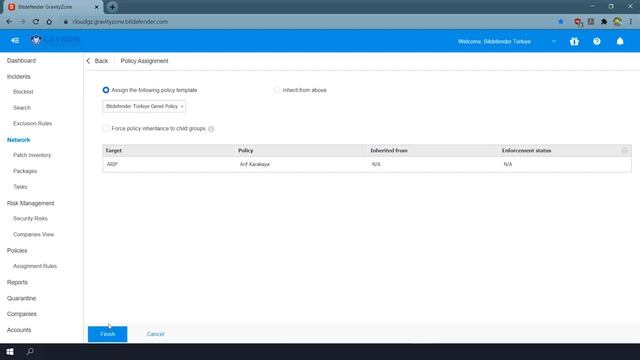640x360 pixels.
Task: Open Packages under Network
Action: (x=25, y=171)
